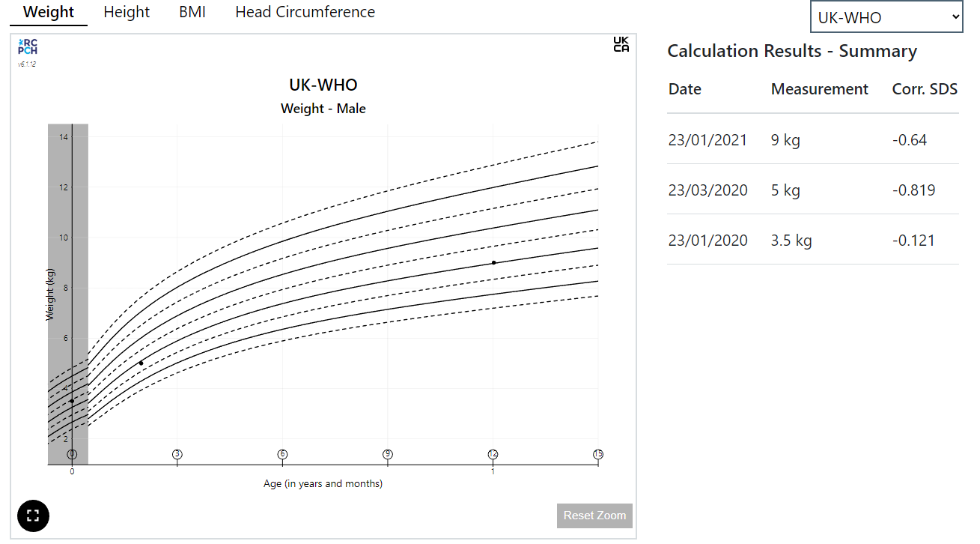Select the Head Circumference tab
This screenshot has height=544, width=980.
tap(305, 12)
